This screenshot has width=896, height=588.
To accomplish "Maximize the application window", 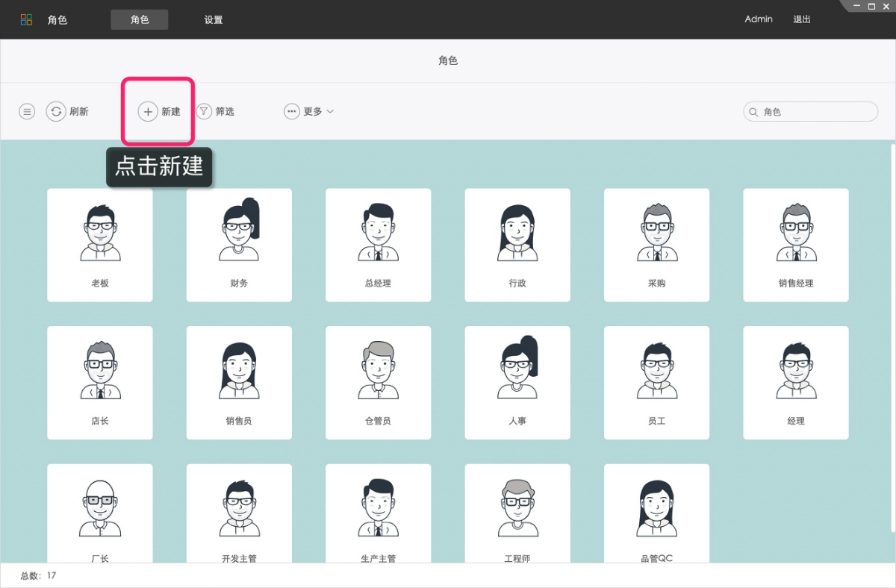I will pyautogui.click(x=871, y=6).
